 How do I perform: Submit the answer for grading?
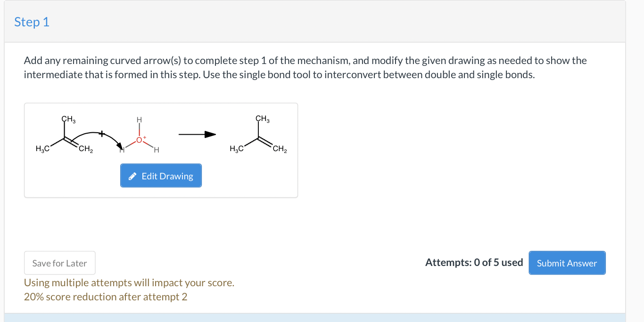[x=567, y=263]
